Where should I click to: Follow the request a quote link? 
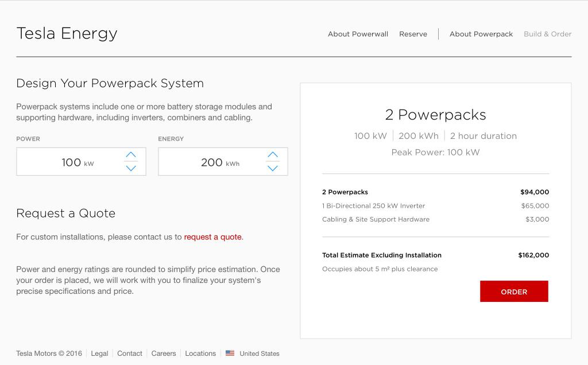pos(214,237)
